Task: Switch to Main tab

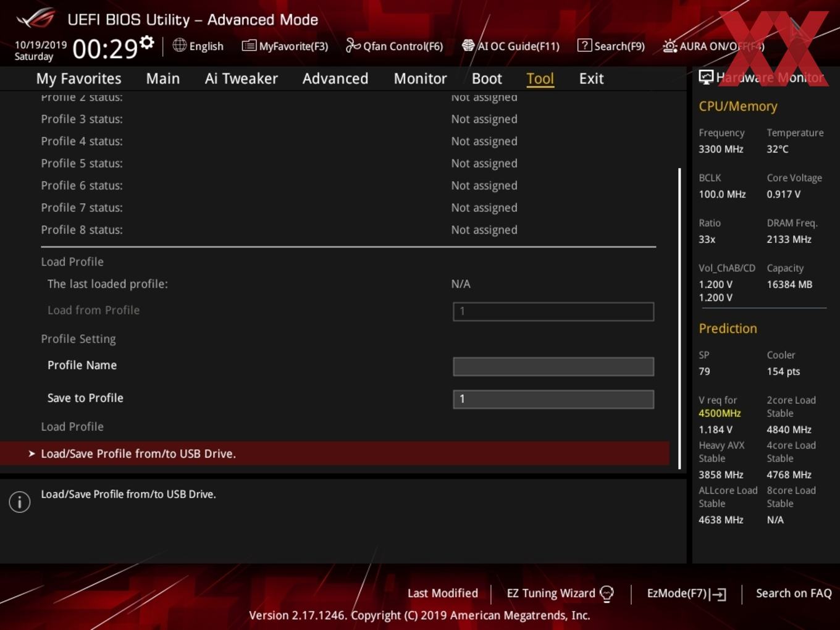Action: (163, 78)
